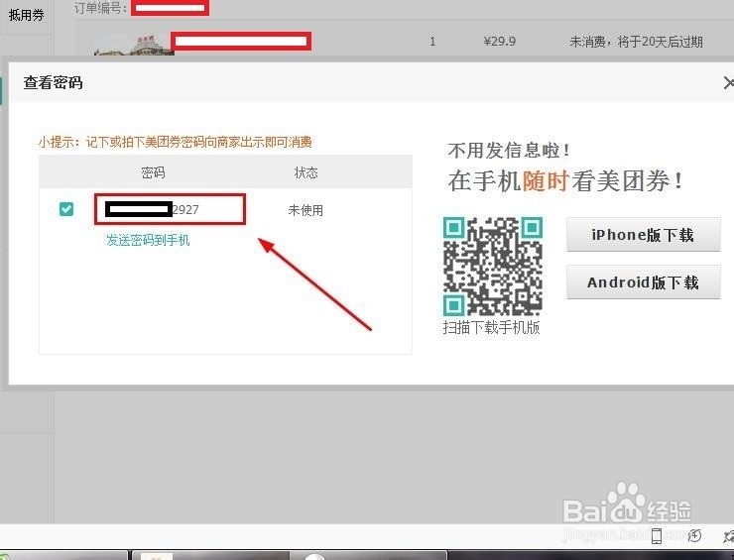Close the 查看密码 dialog
The width and height of the screenshot is (734, 560).
(x=728, y=83)
